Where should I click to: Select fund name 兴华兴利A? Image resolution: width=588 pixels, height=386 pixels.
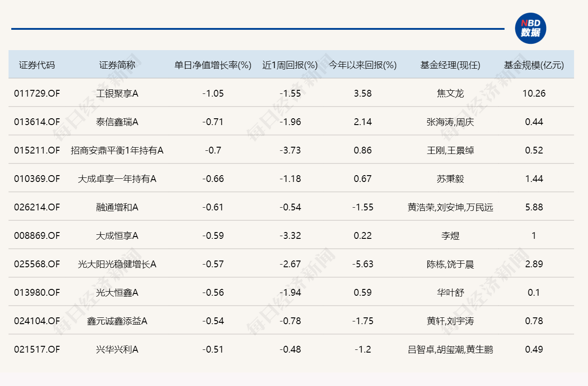click(117, 349)
